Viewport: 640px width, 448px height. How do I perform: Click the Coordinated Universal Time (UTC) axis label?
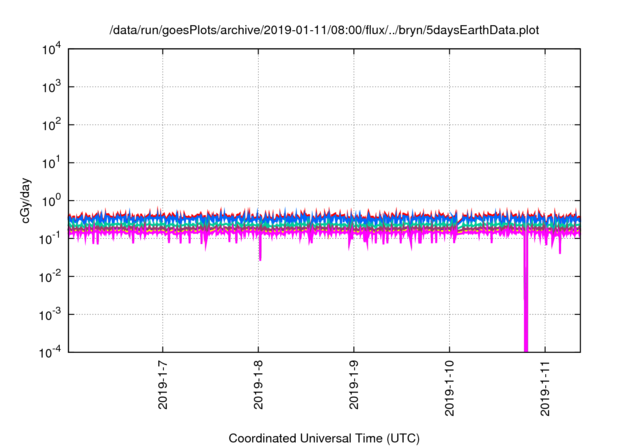324,438
